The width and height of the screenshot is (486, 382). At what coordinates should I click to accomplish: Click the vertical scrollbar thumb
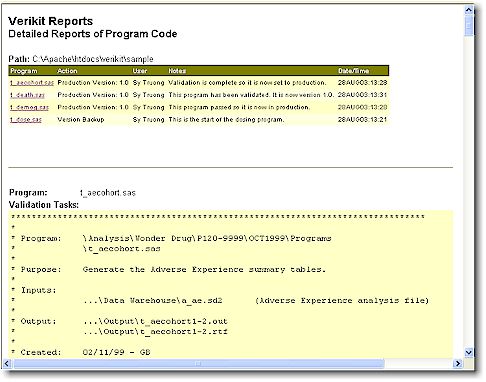point(469,25)
